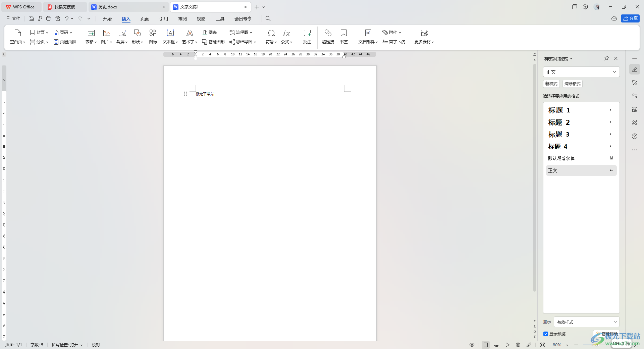The width and height of the screenshot is (644, 349).
Task: Switch to web layout globe view
Action: (x=518, y=345)
